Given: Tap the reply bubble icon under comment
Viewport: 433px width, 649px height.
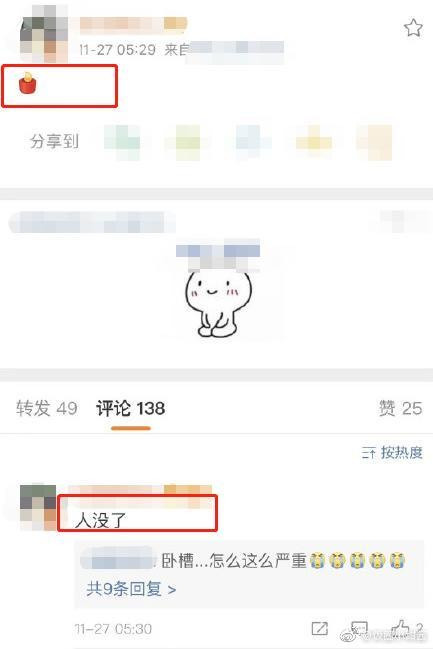Looking at the screenshot, I should [359, 628].
